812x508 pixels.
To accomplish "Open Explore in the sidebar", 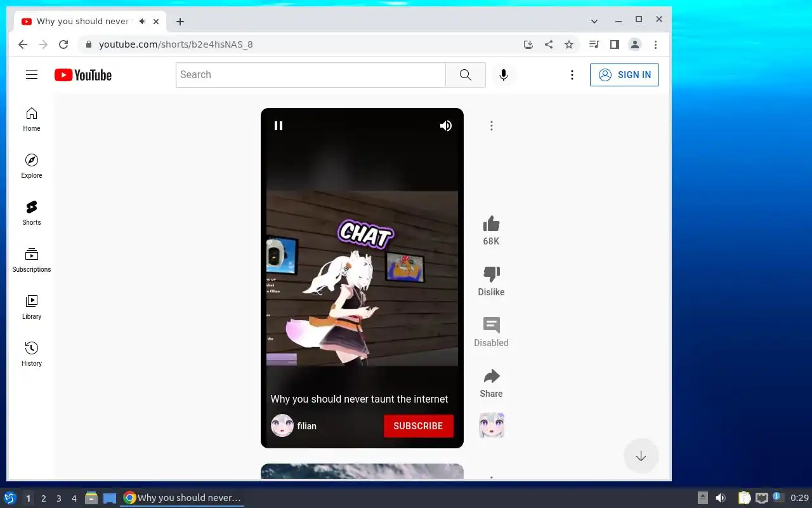I will (x=32, y=166).
